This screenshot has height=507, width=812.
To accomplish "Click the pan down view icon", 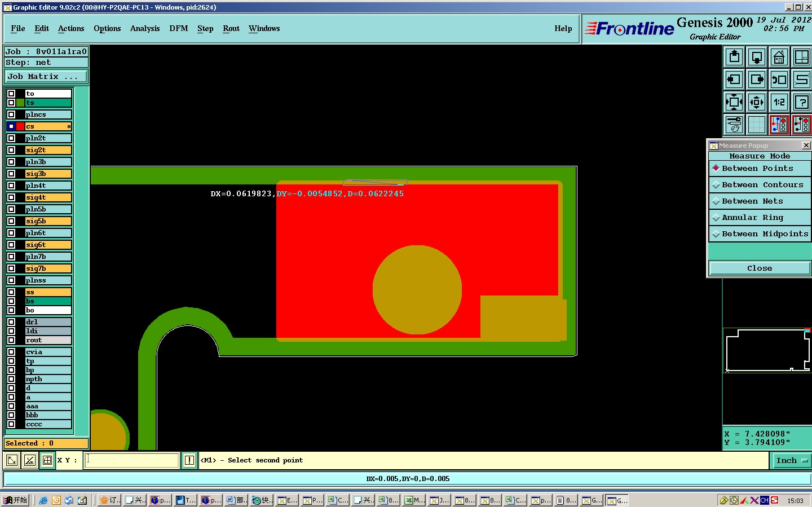I will click(757, 57).
